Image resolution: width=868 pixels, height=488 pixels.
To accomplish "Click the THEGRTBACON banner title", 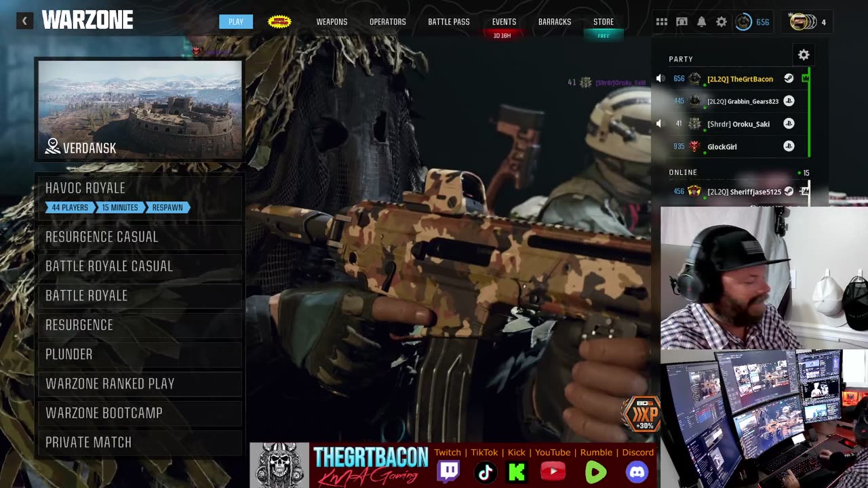I will click(370, 457).
